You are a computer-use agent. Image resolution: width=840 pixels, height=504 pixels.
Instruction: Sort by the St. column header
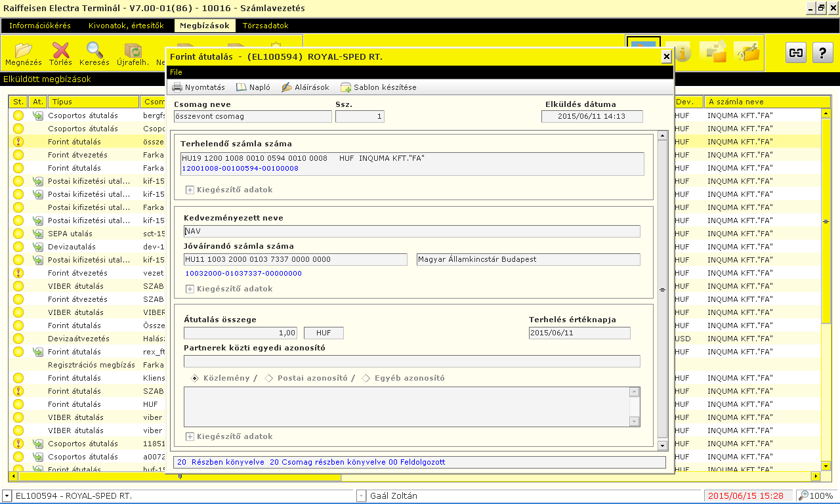[x=18, y=102]
